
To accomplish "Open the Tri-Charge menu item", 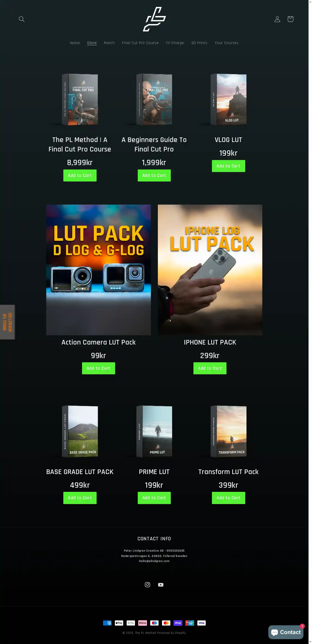I will pyautogui.click(x=175, y=43).
